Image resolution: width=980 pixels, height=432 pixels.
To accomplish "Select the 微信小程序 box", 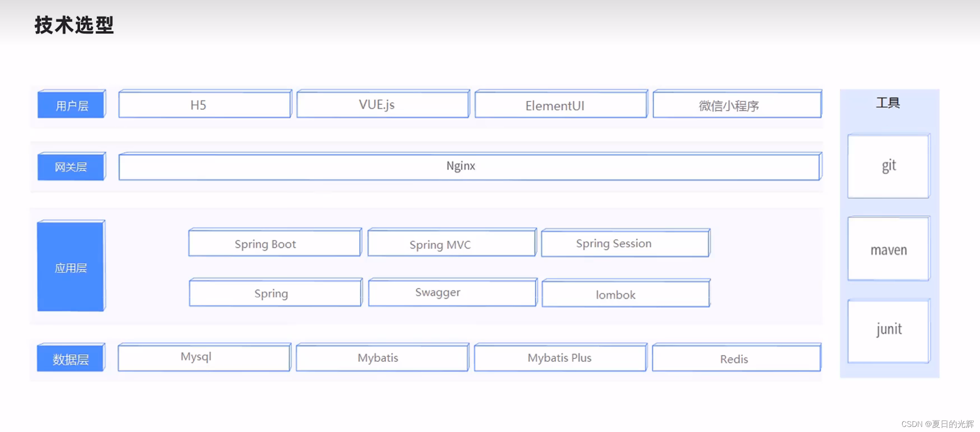I will pyautogui.click(x=737, y=104).
